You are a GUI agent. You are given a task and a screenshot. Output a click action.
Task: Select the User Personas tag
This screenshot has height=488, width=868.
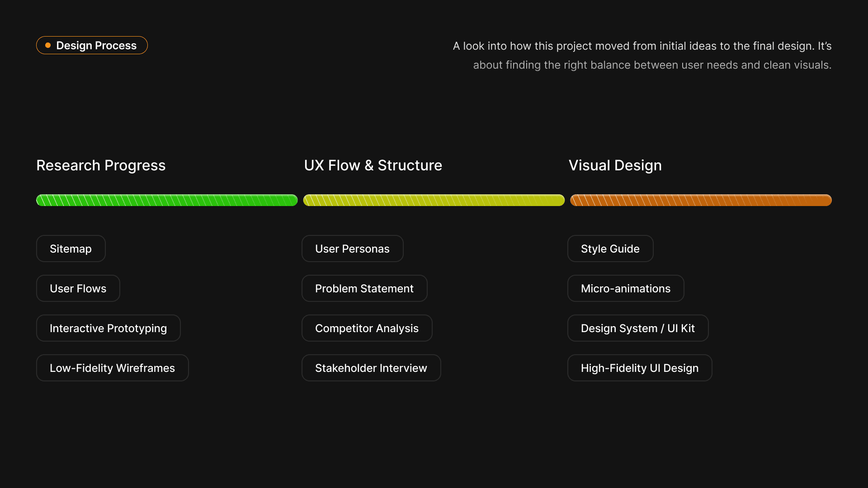click(352, 249)
